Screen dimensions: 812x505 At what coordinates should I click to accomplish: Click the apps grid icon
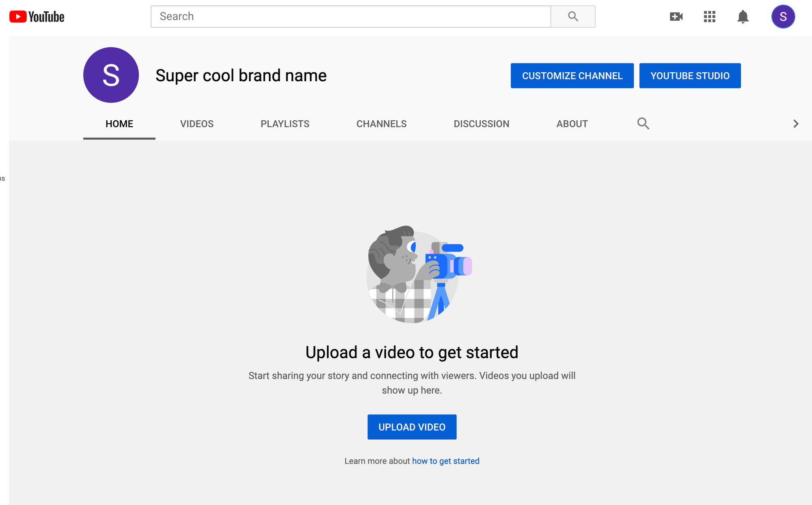(709, 16)
